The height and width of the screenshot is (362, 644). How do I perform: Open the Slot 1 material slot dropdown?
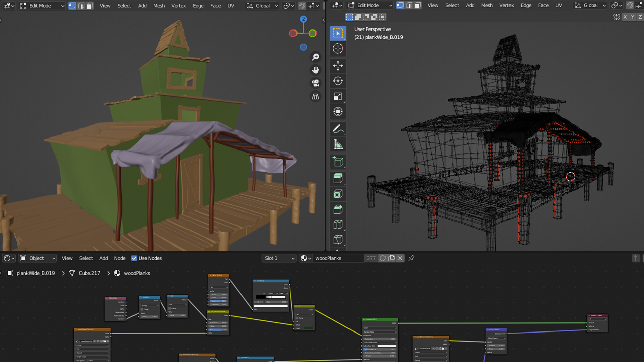(x=279, y=258)
